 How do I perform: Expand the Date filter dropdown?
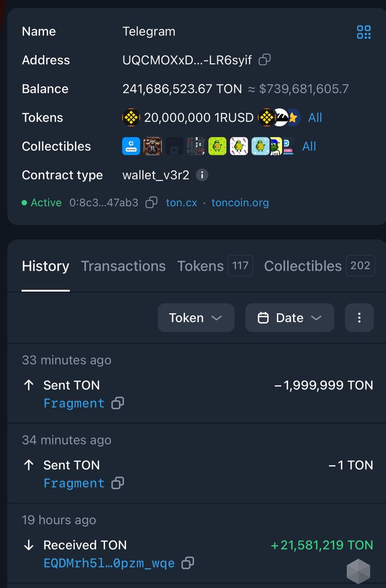pos(289,317)
